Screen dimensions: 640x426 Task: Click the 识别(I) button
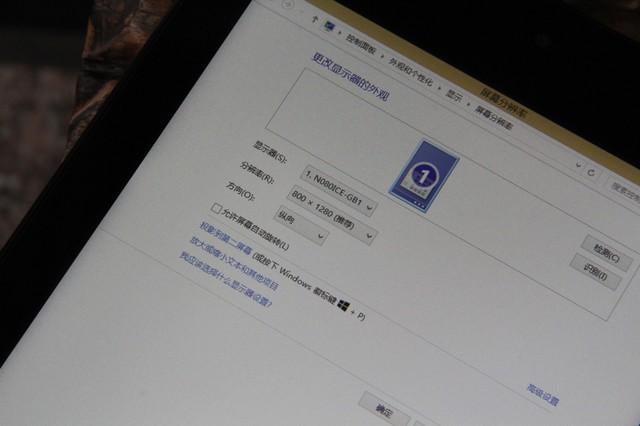596,272
